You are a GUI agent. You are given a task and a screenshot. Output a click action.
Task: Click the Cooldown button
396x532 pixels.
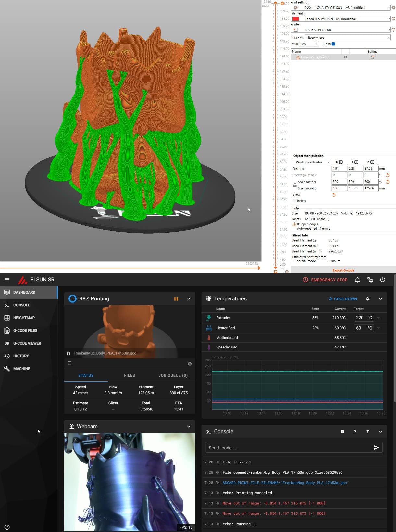pyautogui.click(x=343, y=299)
